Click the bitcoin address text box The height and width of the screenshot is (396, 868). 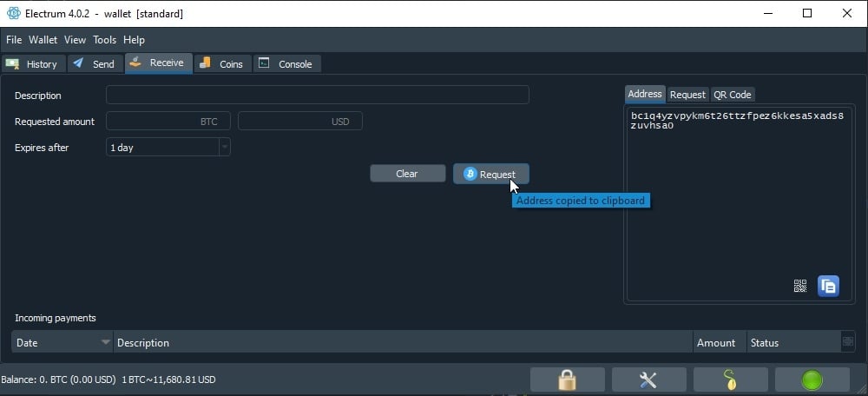click(x=739, y=204)
